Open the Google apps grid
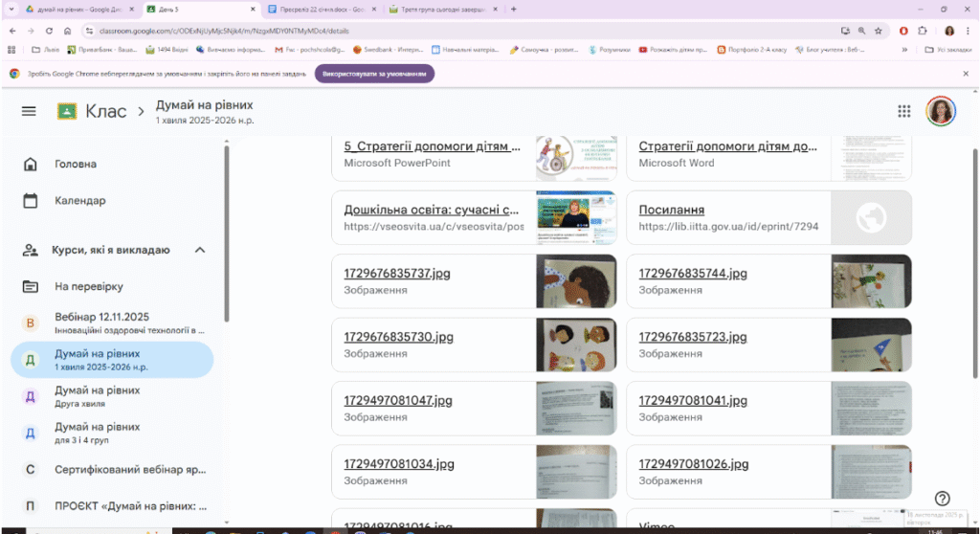The height and width of the screenshot is (534, 980). point(903,111)
